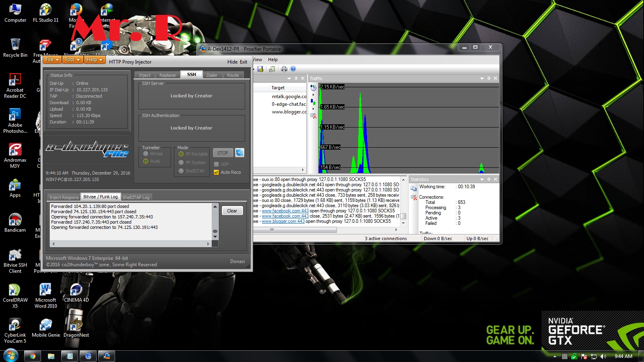644x362 pixels.
Task: Click the Donasi link
Action: coord(237,261)
